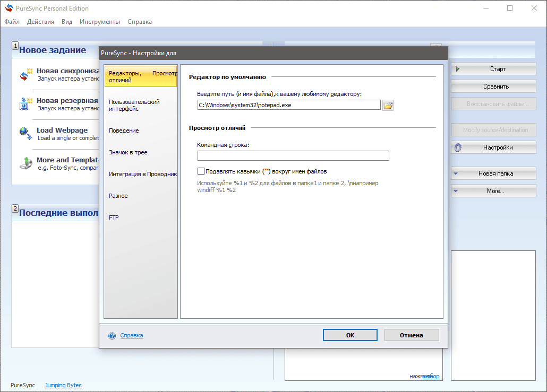Viewport: 547px width, 392px height.
Task: Toggle Подавлять кавычки checkbox
Action: [x=201, y=171]
